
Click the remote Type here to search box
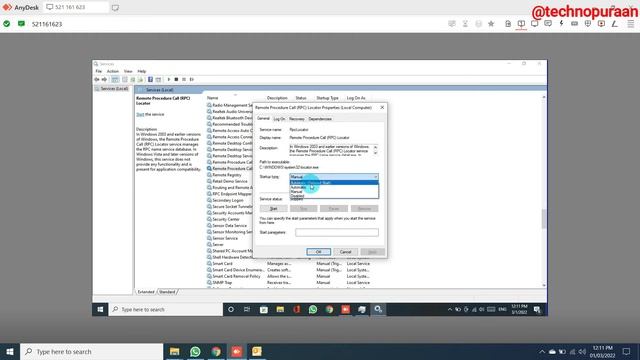pos(166,309)
